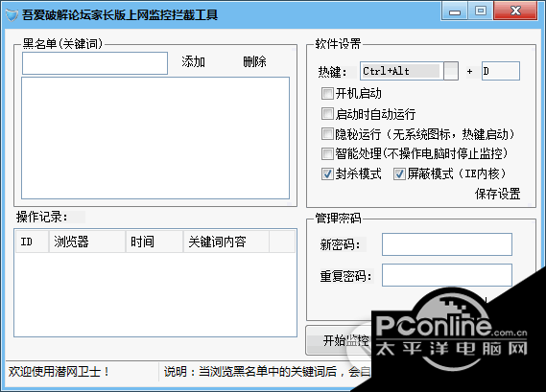Check 启动时自动运行 option
The width and height of the screenshot is (546, 392).
(327, 113)
